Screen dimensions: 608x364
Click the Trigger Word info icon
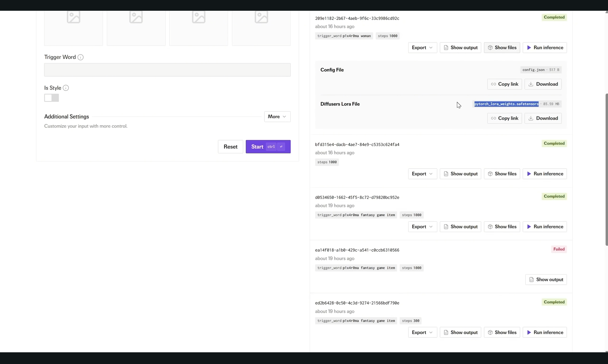click(x=80, y=57)
